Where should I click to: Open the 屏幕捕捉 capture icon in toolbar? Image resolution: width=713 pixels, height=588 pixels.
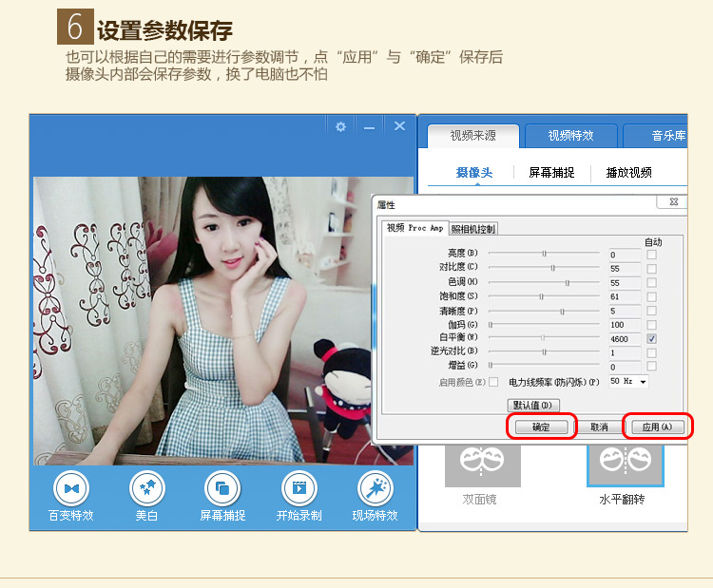point(222,489)
